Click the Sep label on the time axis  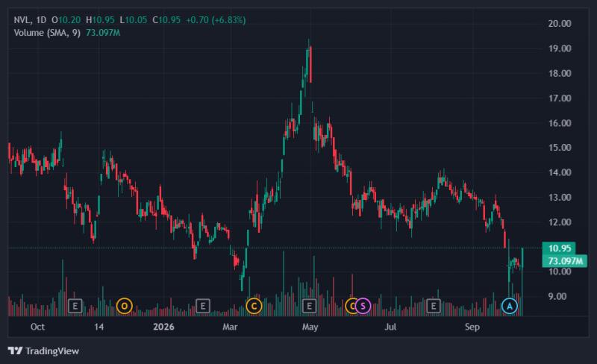click(x=472, y=327)
